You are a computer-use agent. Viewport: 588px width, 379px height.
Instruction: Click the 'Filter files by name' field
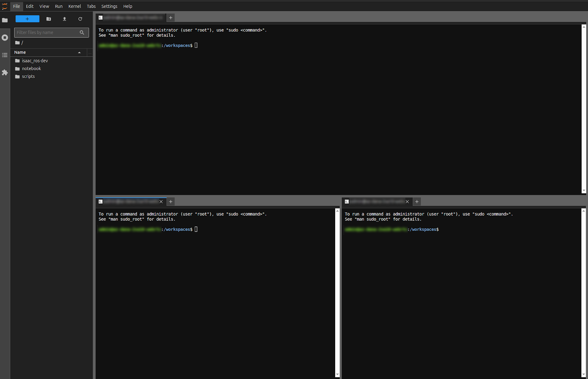click(48, 32)
